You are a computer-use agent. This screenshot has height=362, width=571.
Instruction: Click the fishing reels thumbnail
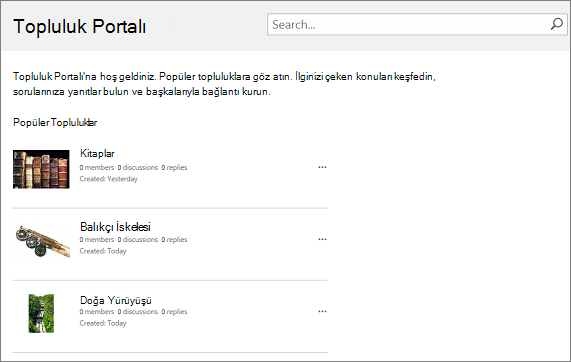[x=42, y=241]
